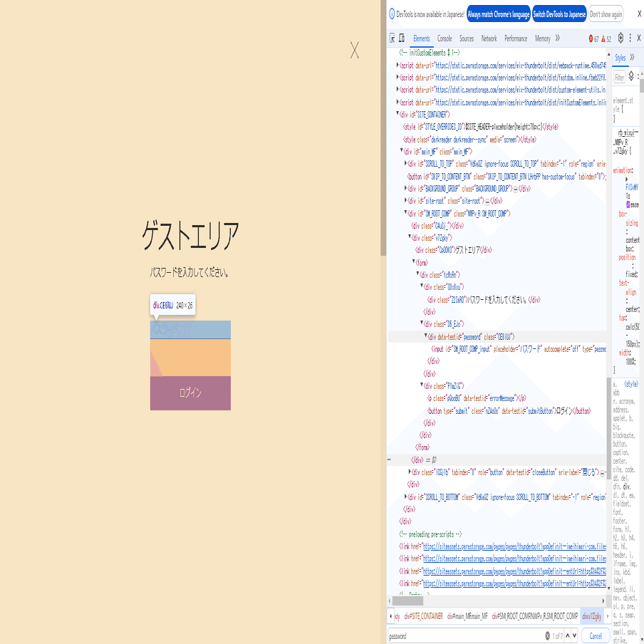This screenshot has width=644, height=644.
Task: Click Don't show again button
Action: coord(606,14)
